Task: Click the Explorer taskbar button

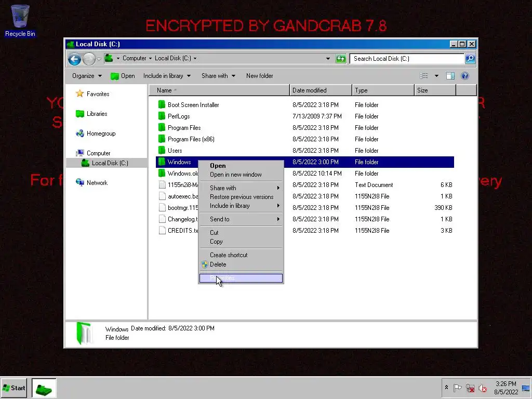Action: [44, 388]
